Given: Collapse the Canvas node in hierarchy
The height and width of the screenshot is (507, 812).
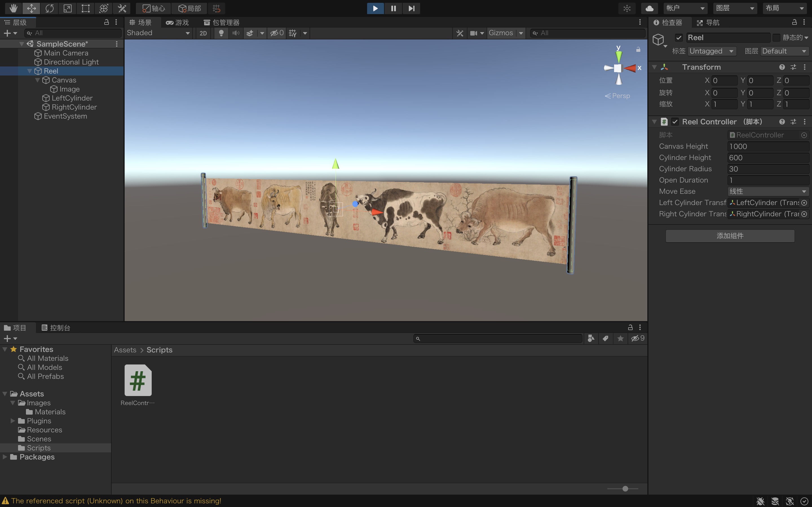Looking at the screenshot, I should pyautogui.click(x=37, y=80).
